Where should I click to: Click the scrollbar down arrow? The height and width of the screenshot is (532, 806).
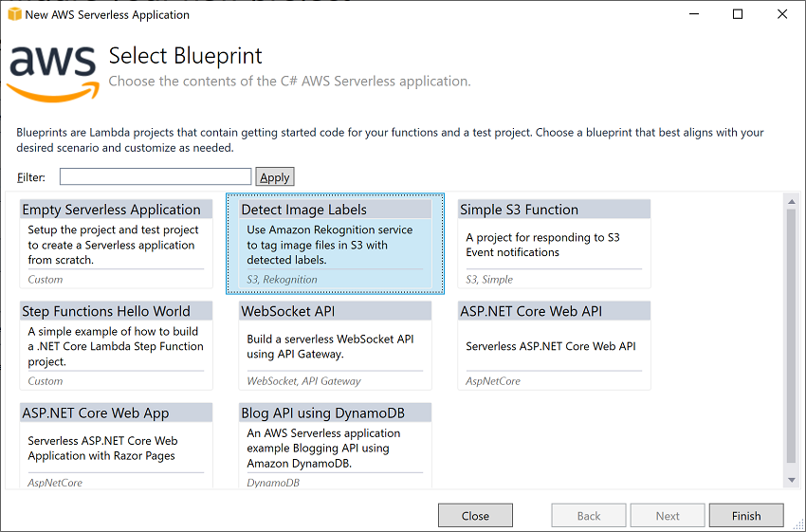pos(792,480)
